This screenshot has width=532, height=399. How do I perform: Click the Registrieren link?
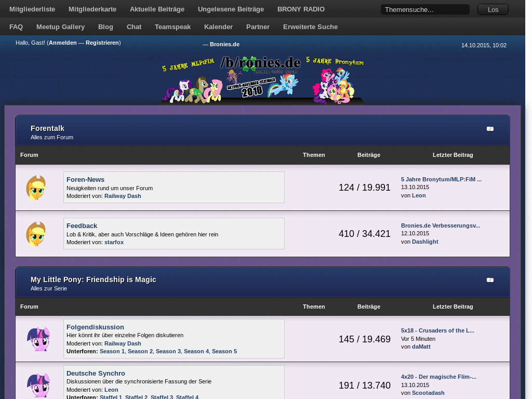(x=102, y=43)
